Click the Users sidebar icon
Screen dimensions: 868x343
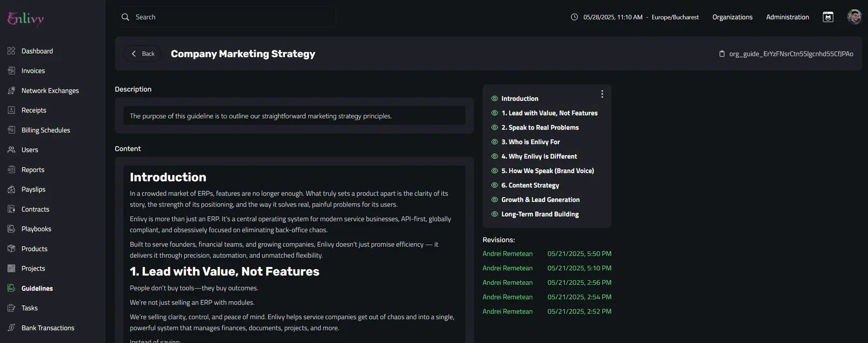click(11, 150)
